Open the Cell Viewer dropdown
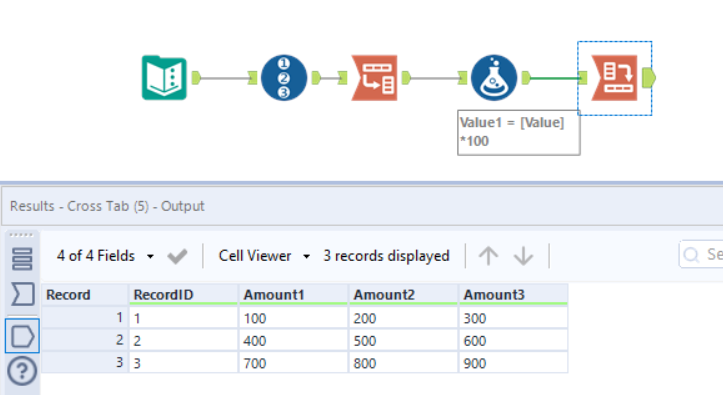 tap(264, 256)
